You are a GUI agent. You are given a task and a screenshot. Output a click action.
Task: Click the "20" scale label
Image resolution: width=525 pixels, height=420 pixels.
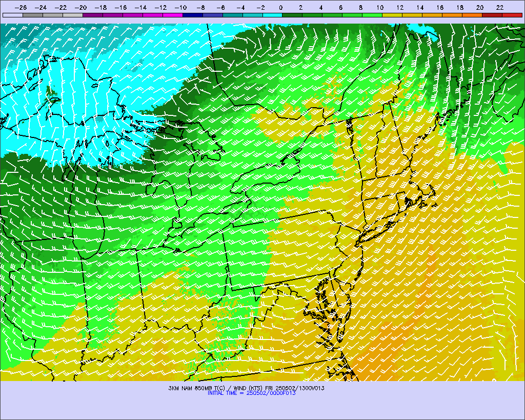(x=480, y=7)
